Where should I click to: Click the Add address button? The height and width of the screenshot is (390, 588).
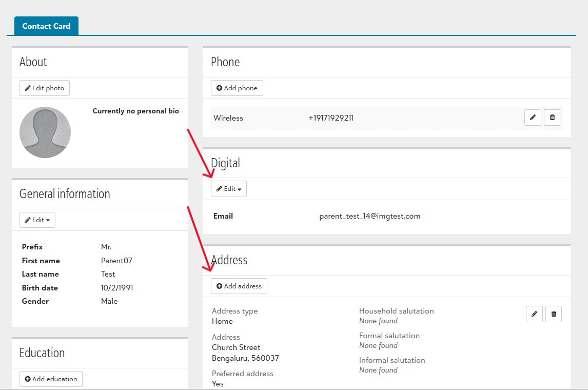[x=239, y=286]
